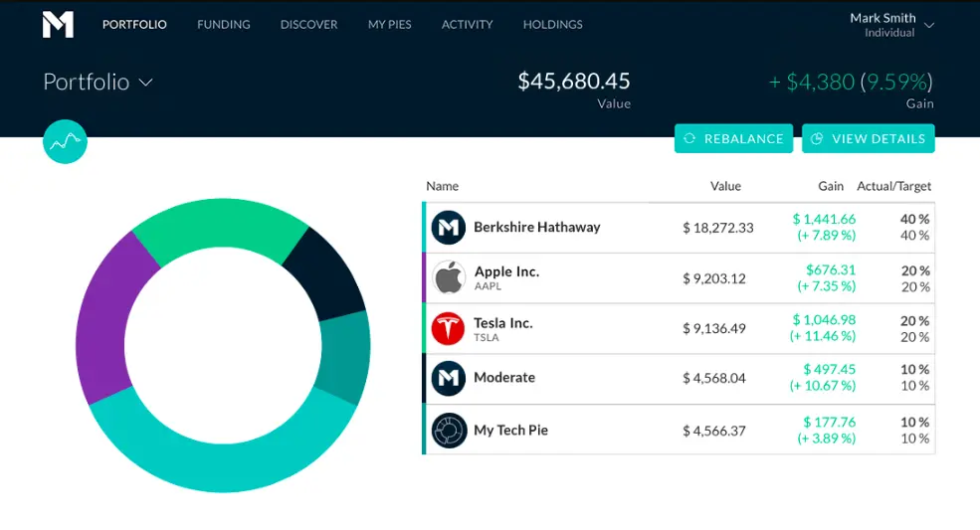Click the Name column header
The width and height of the screenshot is (980, 530).
(x=442, y=186)
